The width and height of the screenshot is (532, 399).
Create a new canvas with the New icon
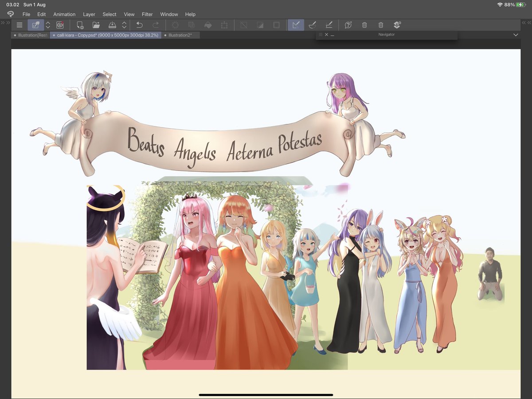pos(80,25)
